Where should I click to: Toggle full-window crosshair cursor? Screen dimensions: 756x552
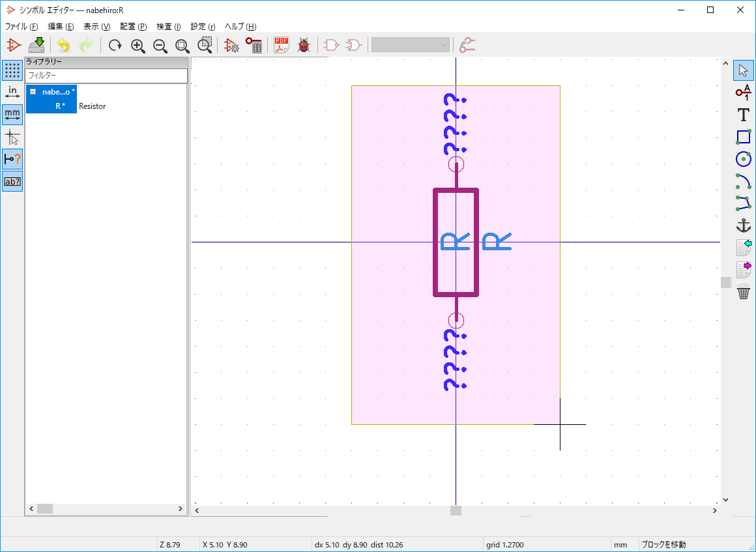[12, 138]
